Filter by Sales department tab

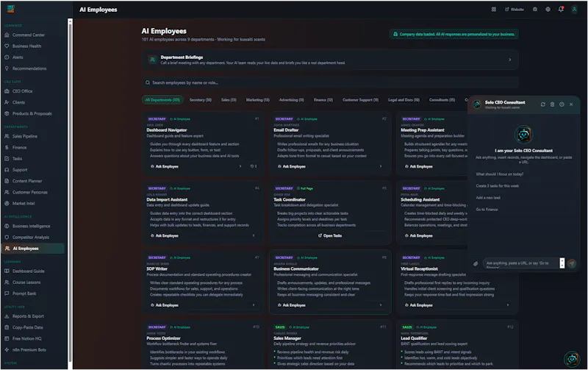pos(229,100)
